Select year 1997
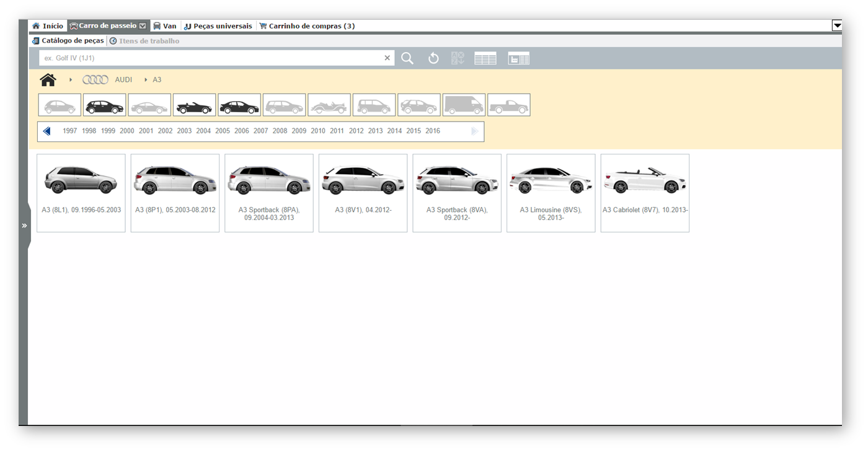 (70, 131)
